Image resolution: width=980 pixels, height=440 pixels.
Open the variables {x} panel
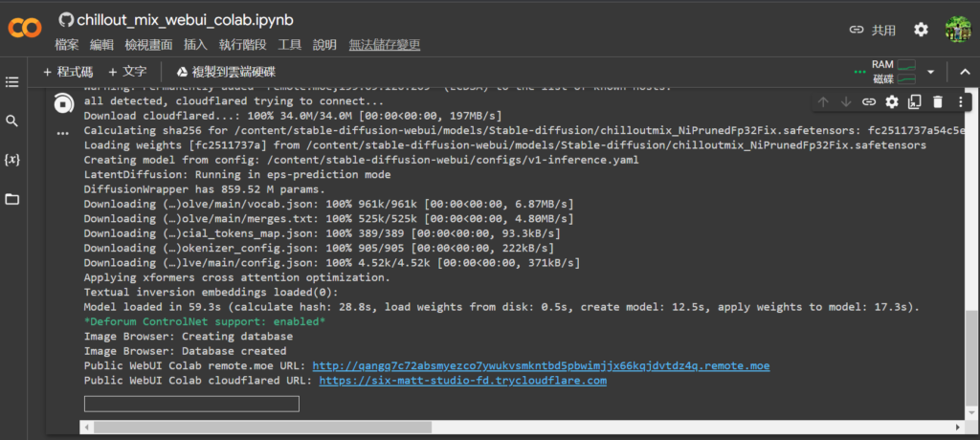click(x=11, y=159)
